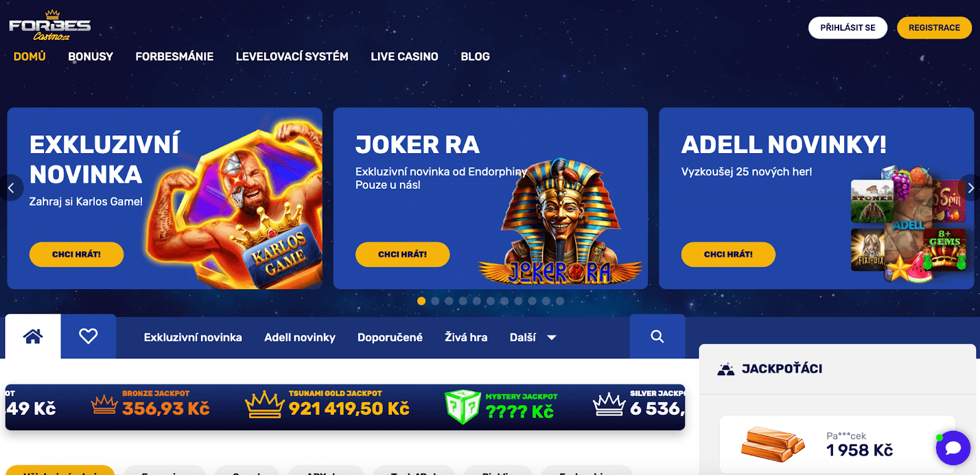
Task: Go to the previous carousel slide
Action: point(10,188)
